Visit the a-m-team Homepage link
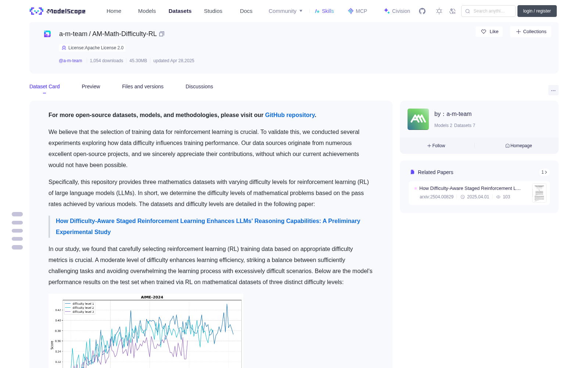The height and width of the screenshot is (368, 588). [x=519, y=146]
